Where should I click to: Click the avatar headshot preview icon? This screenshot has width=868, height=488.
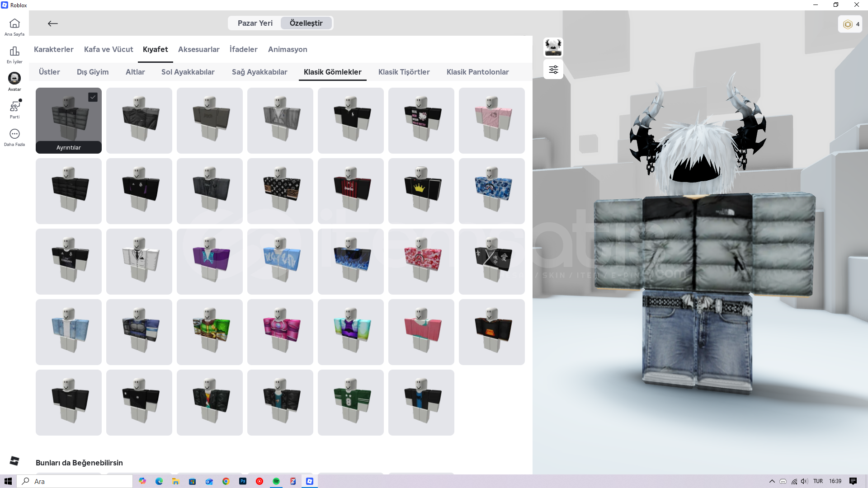click(x=553, y=47)
